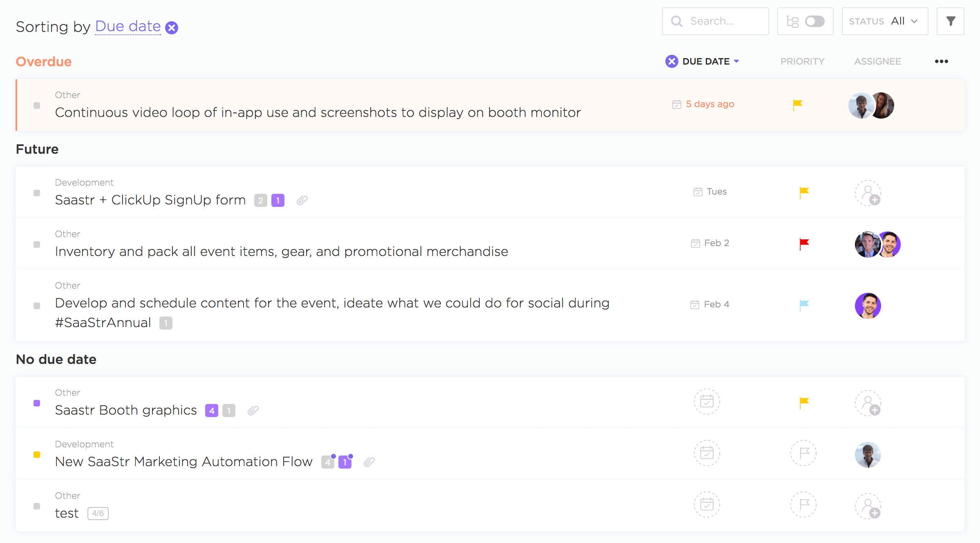Add assignee to Saastr + ClickUp SignUp form
Viewport: 980px width, 543px height.
(x=868, y=193)
